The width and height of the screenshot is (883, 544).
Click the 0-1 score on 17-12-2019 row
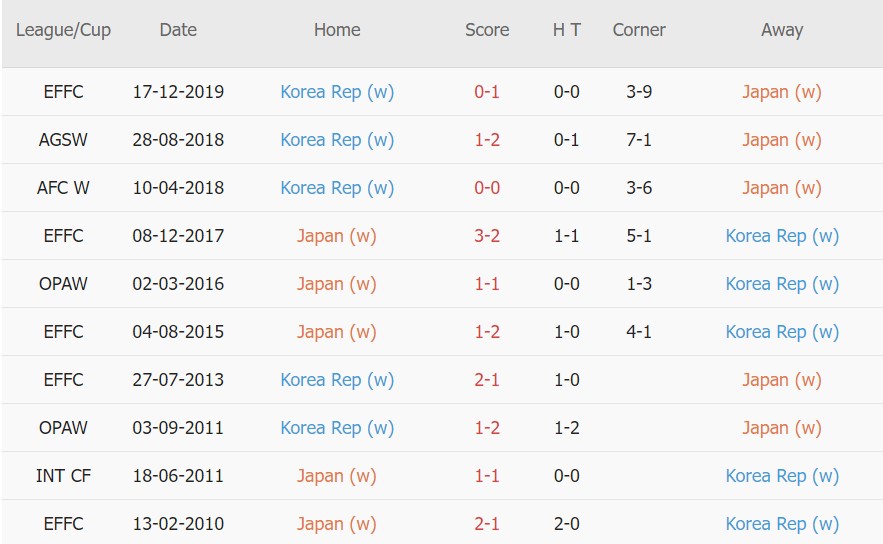click(x=487, y=92)
